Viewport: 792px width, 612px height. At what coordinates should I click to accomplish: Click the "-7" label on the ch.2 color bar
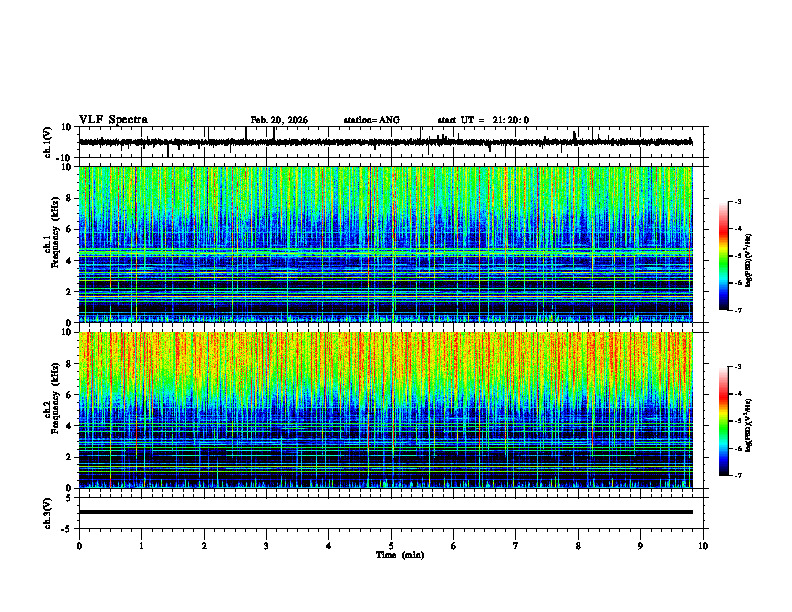pos(738,476)
